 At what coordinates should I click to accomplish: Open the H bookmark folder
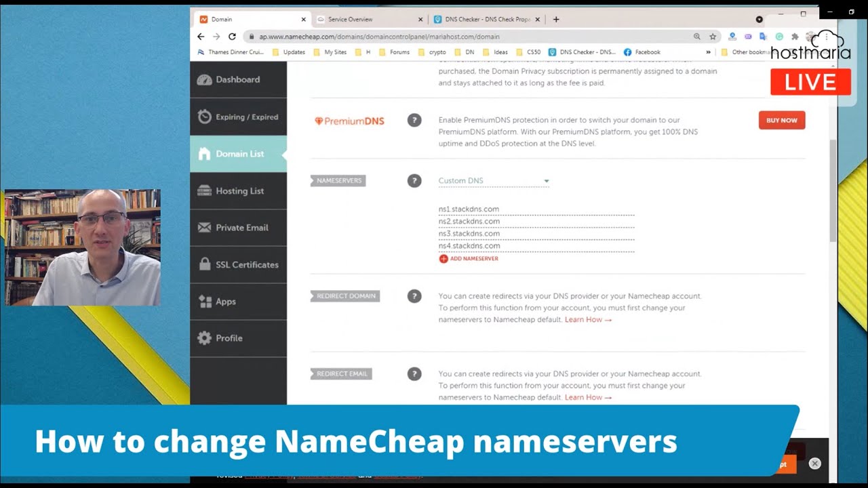coord(363,52)
